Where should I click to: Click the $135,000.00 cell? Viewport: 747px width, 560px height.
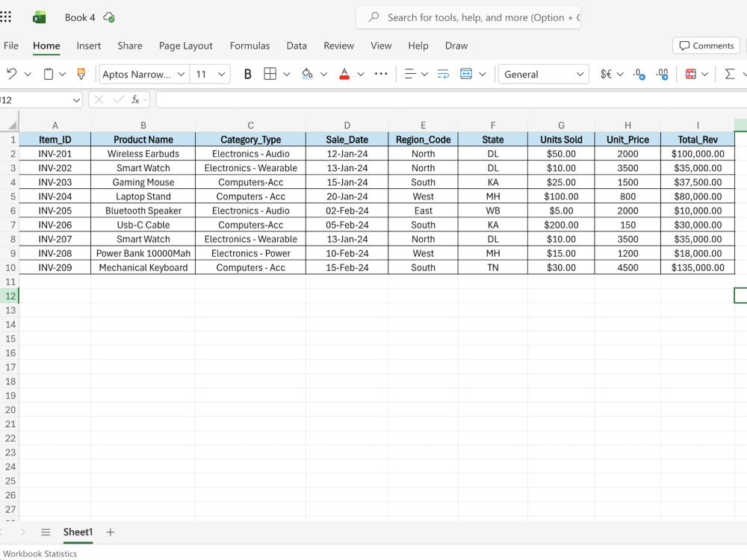point(698,267)
